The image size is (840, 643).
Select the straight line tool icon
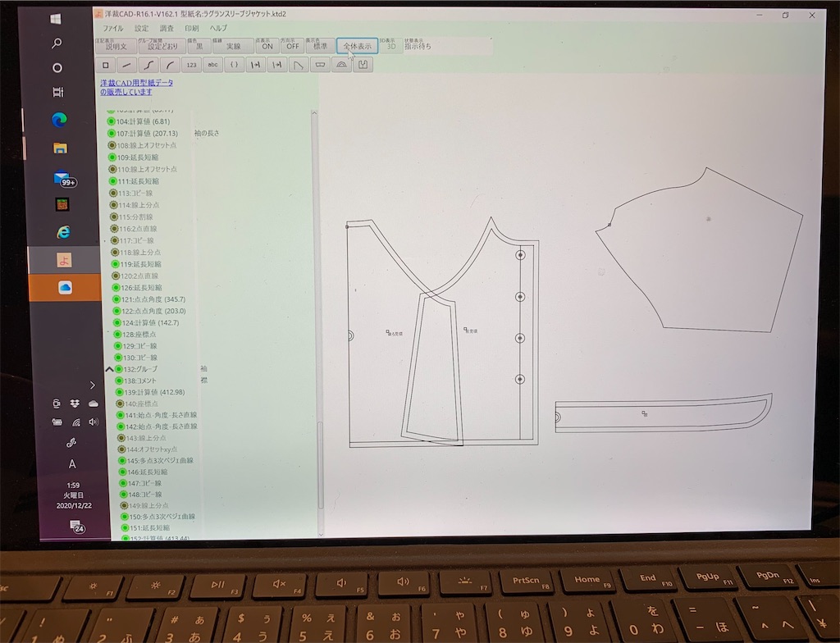tap(126, 65)
